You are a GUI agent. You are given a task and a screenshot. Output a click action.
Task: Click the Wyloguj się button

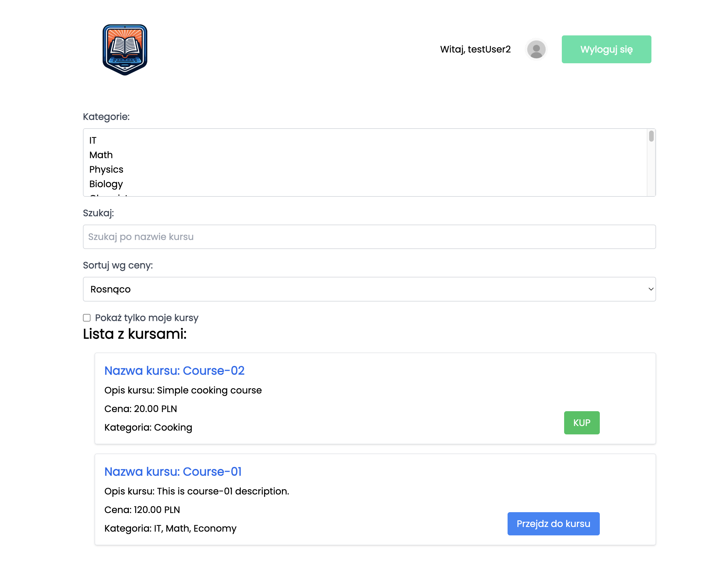click(x=606, y=50)
